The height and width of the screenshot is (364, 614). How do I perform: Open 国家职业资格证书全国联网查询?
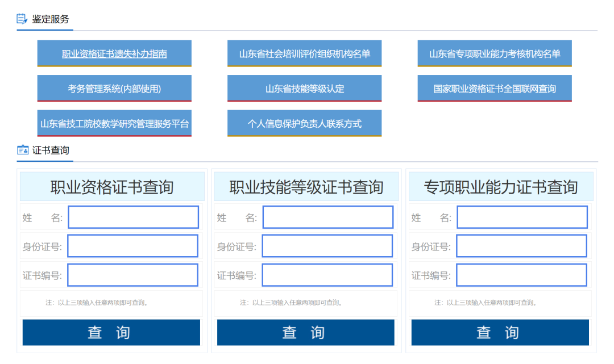pos(495,89)
